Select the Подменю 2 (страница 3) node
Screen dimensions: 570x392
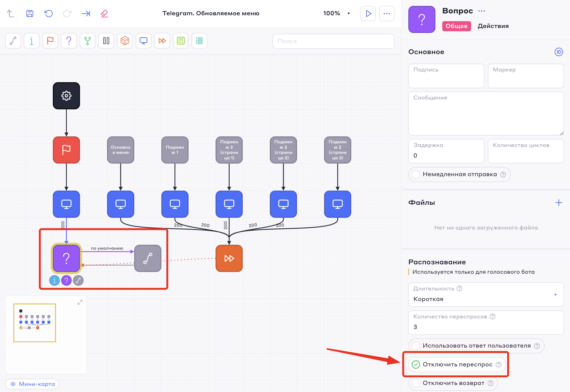338,150
